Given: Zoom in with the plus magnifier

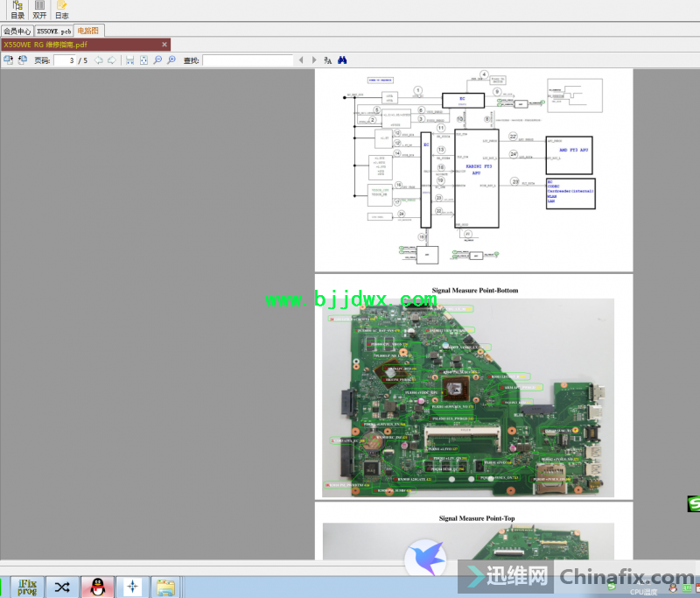Looking at the screenshot, I should (171, 60).
